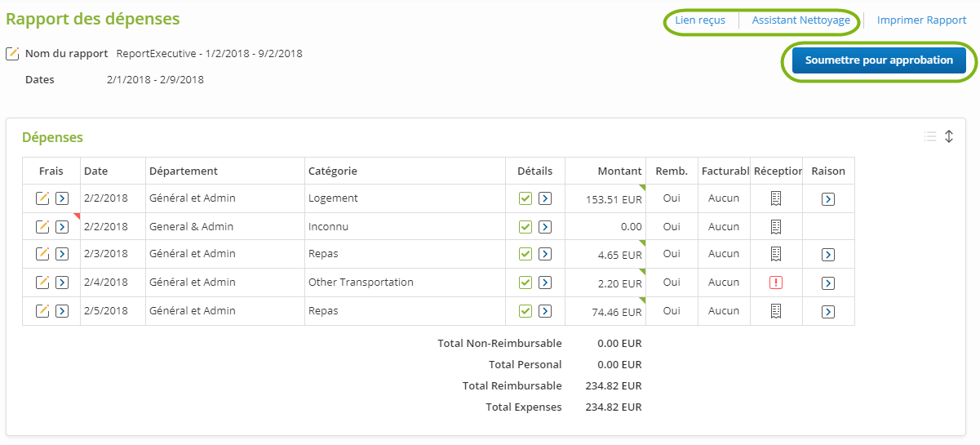View receipt icon for Logement expense
Viewport: 980px width, 445px height.
(776, 198)
